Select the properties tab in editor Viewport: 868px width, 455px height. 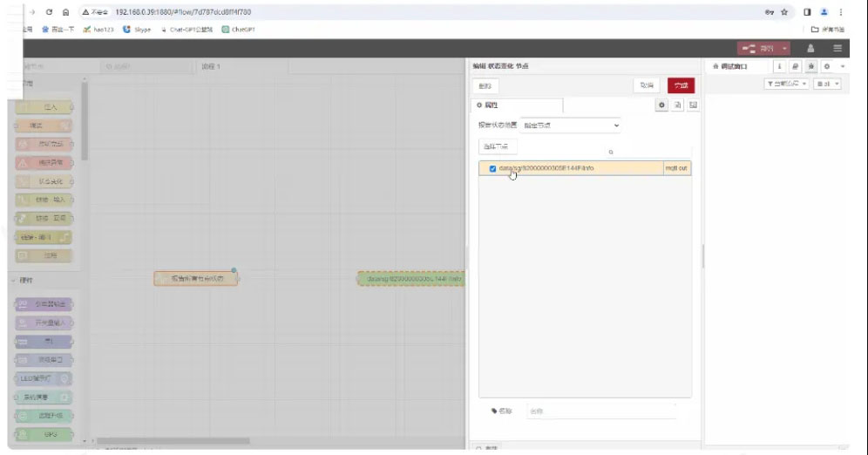pyautogui.click(x=516, y=105)
